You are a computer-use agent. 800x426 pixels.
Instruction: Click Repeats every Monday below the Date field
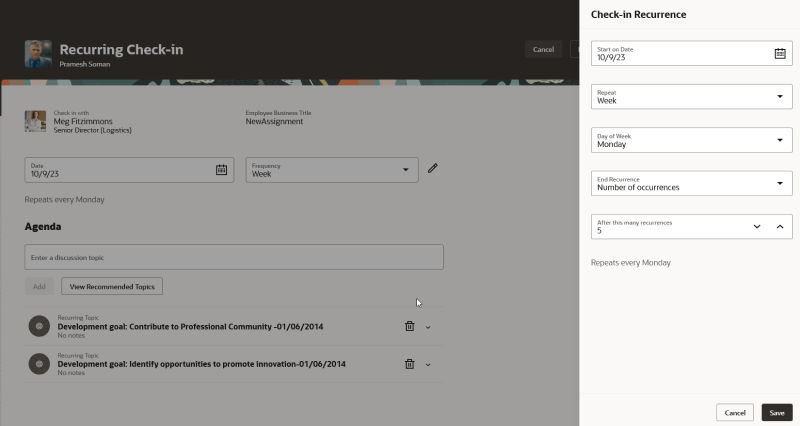pyautogui.click(x=64, y=199)
